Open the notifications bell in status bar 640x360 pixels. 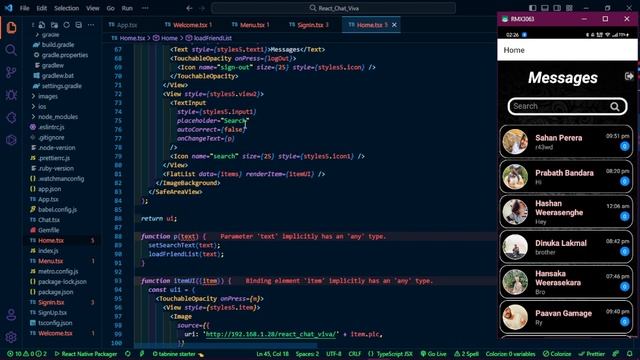point(630,354)
